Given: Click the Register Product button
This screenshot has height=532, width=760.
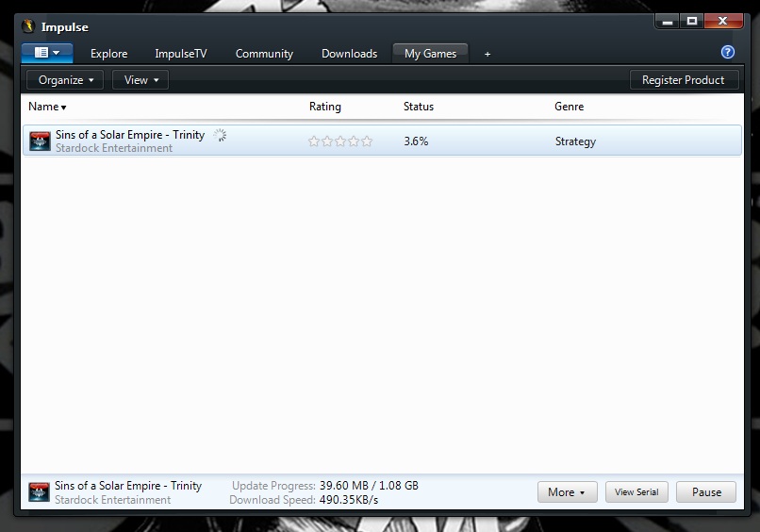Looking at the screenshot, I should pyautogui.click(x=684, y=80).
